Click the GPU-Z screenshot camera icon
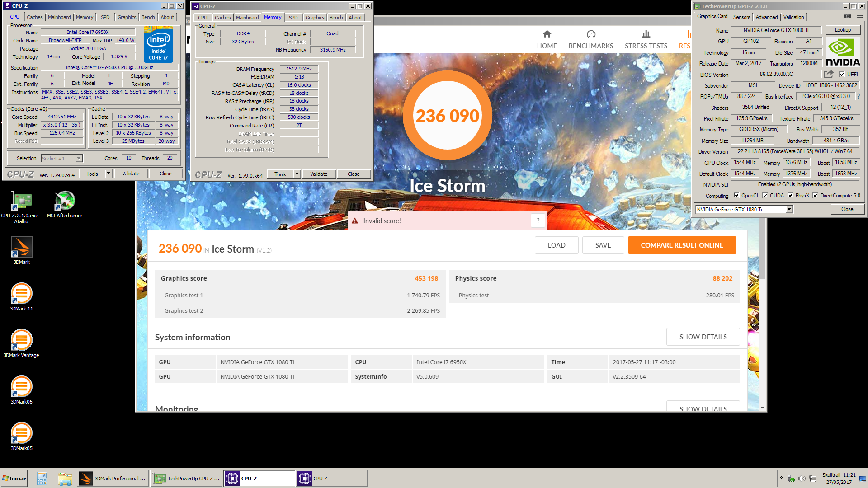This screenshot has width=868, height=488. [x=848, y=16]
